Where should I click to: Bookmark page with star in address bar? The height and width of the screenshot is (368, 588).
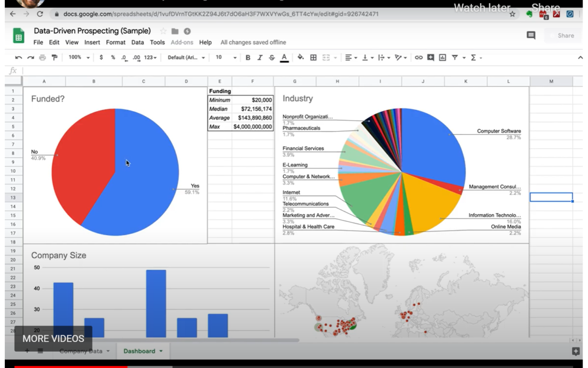coord(512,14)
